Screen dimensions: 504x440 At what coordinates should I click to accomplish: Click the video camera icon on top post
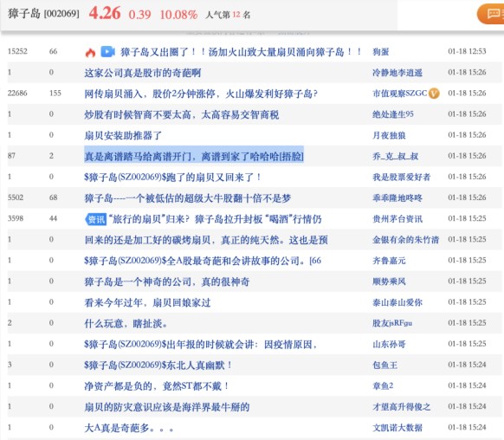pyautogui.click(x=107, y=51)
